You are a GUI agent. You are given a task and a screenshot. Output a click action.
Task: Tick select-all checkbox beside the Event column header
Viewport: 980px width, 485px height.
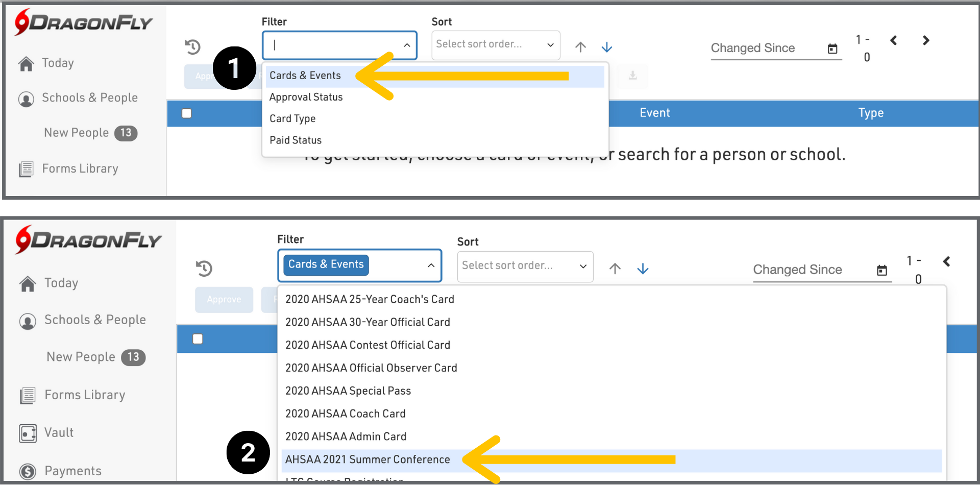(187, 113)
